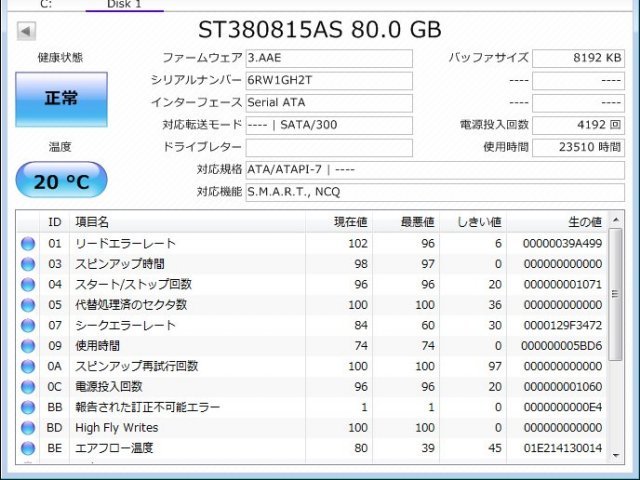Select the 報告された訂正不可能エラー row name
Viewport: 640px width, 480px height.
[148, 407]
